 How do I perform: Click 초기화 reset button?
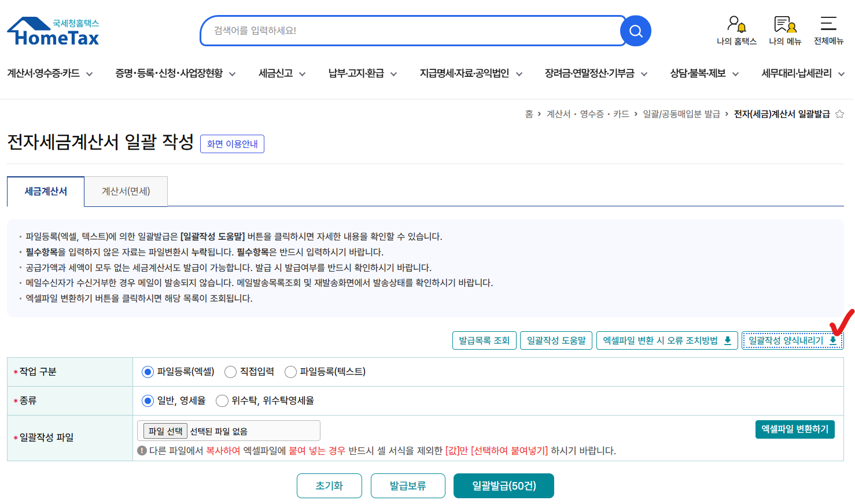[329, 486]
